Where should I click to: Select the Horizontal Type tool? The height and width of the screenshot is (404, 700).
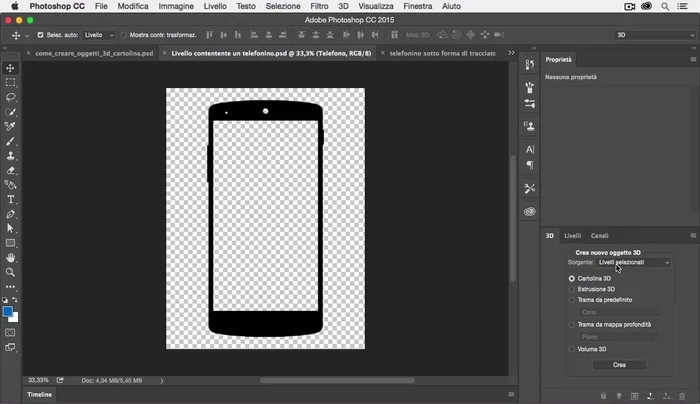(11, 200)
